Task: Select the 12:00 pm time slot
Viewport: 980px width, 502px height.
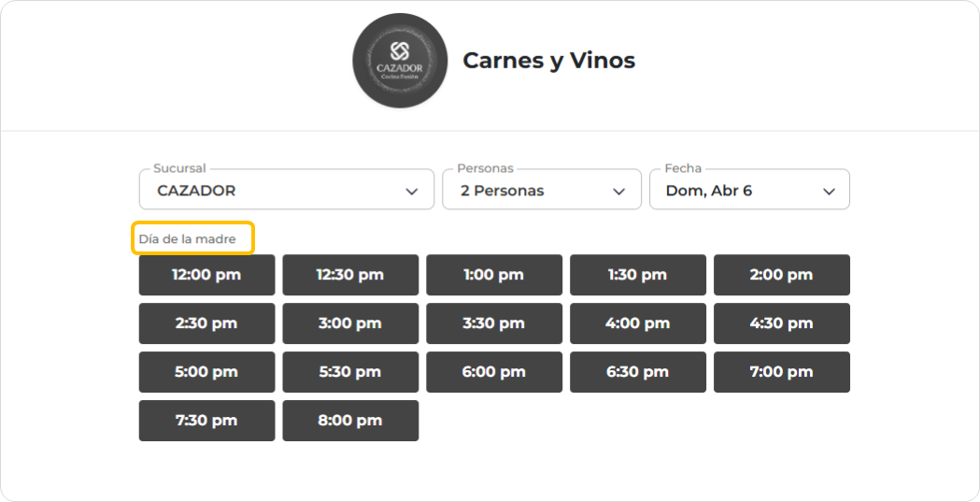Action: [206, 275]
